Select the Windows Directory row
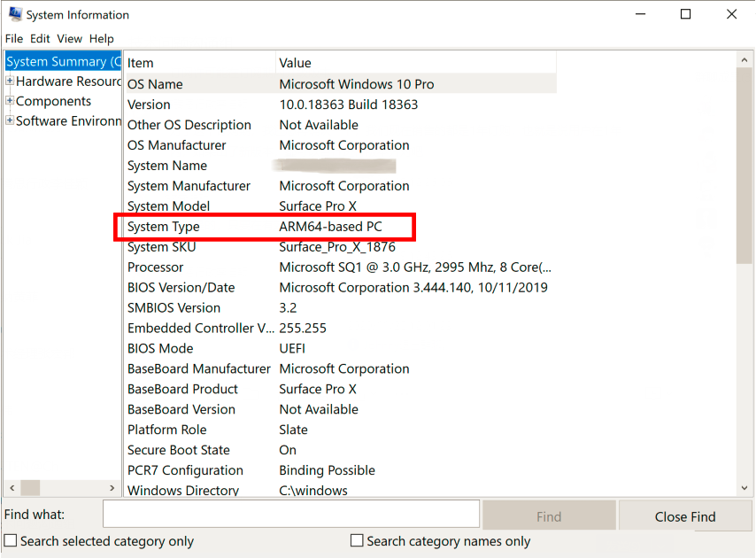Image resolution: width=756 pixels, height=558 pixels. 341,490
